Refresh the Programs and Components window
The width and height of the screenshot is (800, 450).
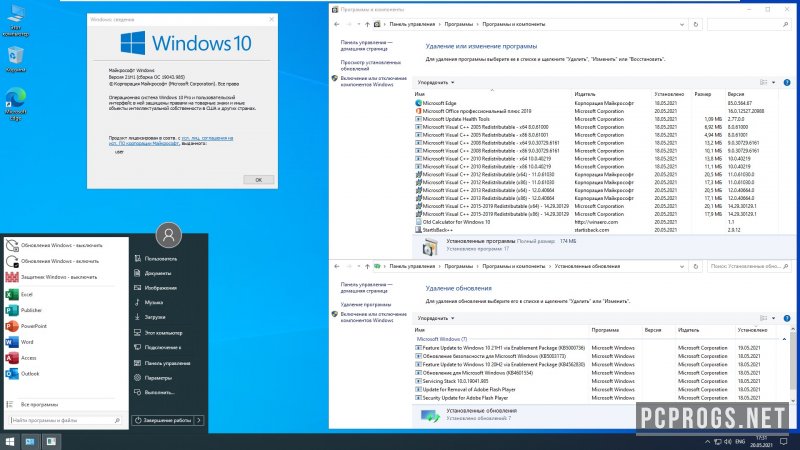(695, 24)
